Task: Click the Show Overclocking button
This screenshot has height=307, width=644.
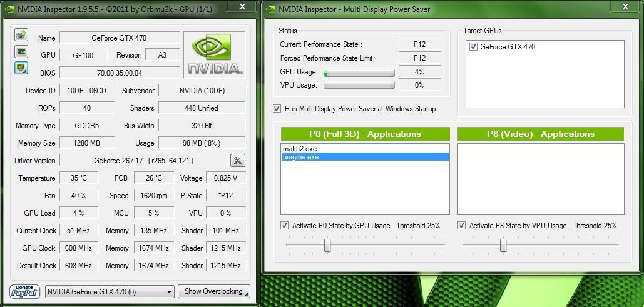Action: point(213,291)
